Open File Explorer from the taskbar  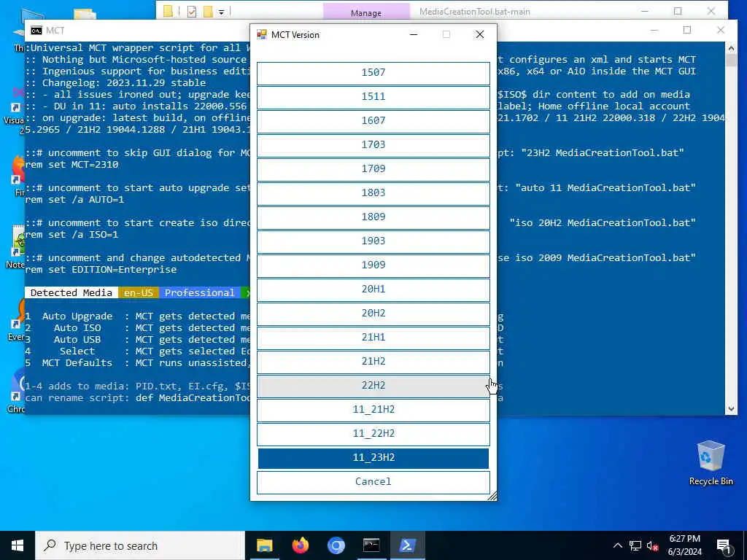(264, 545)
